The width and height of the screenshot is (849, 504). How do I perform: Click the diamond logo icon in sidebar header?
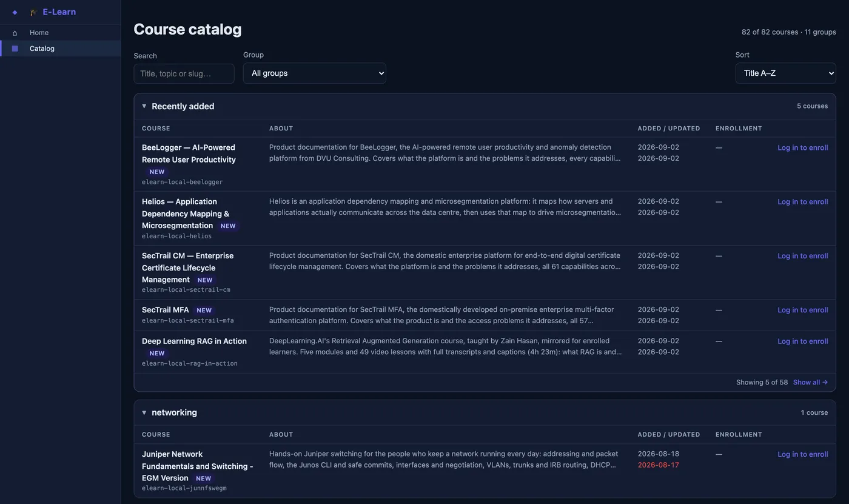[15, 12]
